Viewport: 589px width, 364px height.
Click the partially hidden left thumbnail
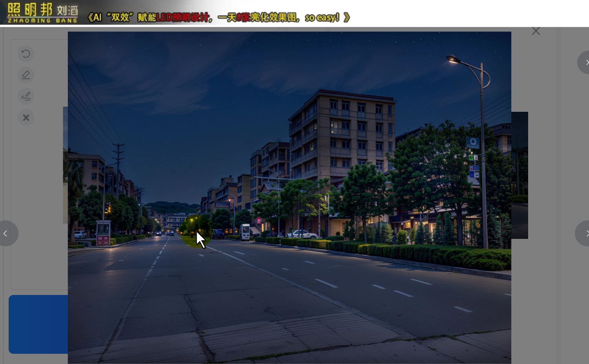[x=66, y=165]
